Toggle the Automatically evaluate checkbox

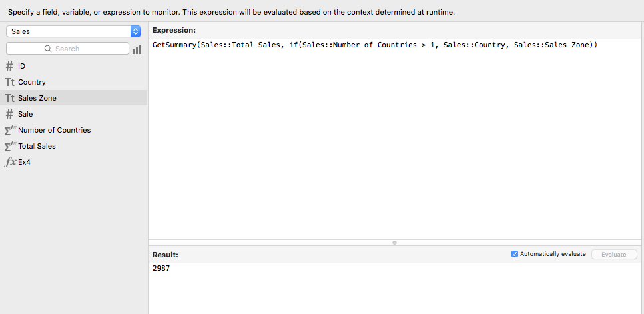pos(515,254)
